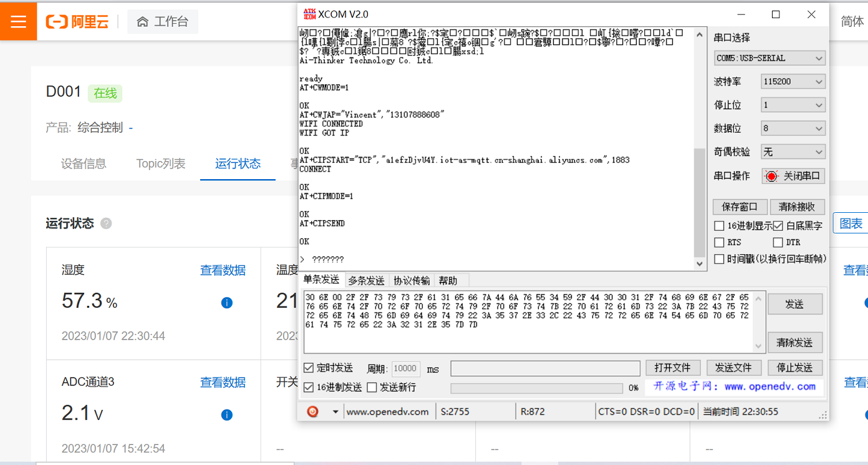
Task: Click 发送文件 button
Action: point(733,368)
